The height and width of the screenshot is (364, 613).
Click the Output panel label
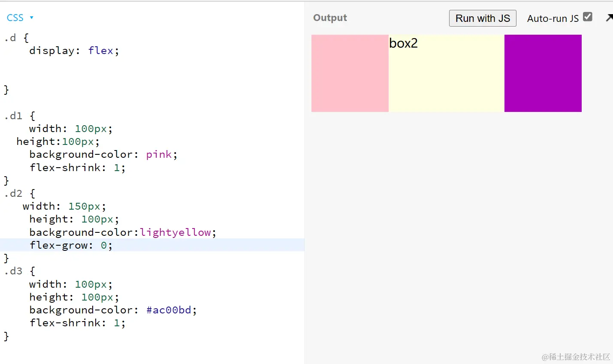coord(330,18)
